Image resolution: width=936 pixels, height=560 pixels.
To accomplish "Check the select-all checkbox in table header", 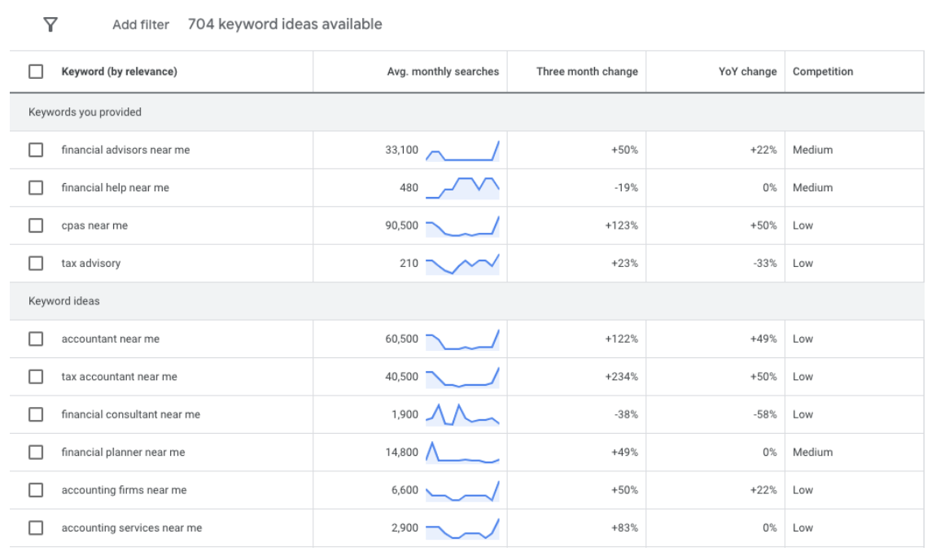I will [36, 71].
